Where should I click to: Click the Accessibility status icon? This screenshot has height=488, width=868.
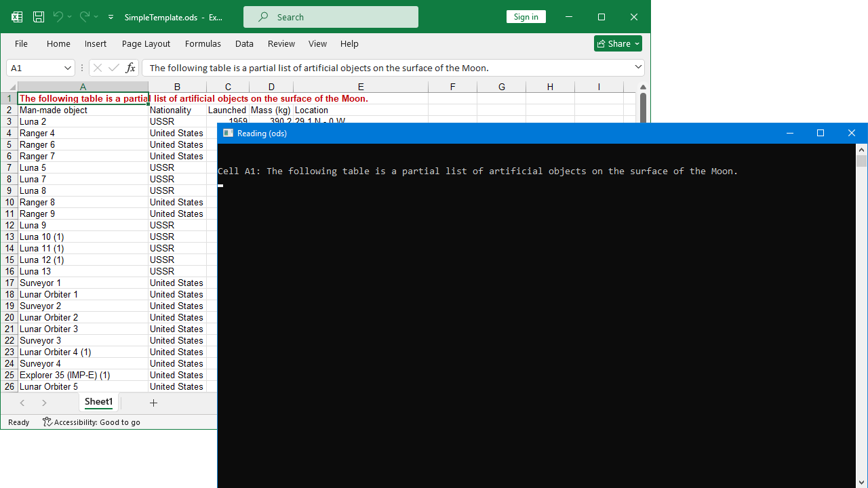[47, 422]
